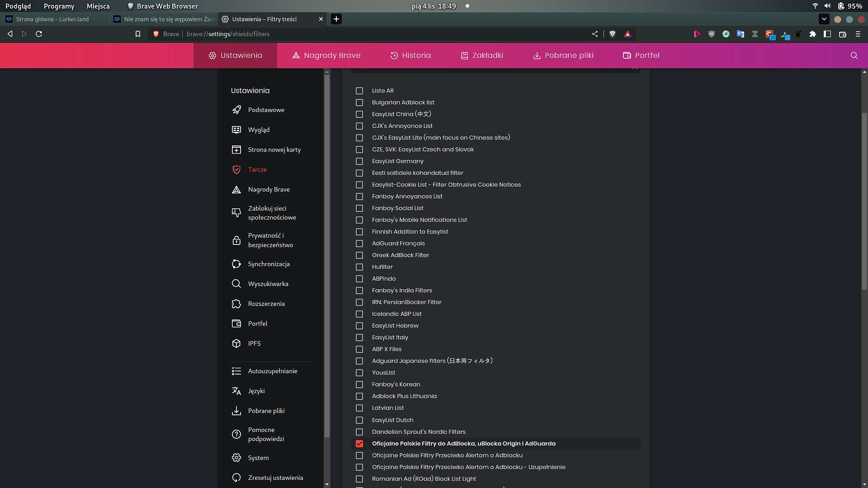868x488 pixels.
Task: Toggle the sidebar panel icon
Action: coord(827,34)
